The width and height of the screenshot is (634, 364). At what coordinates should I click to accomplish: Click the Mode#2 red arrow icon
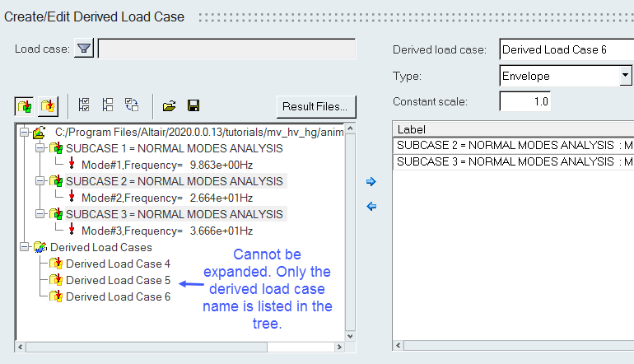72,196
